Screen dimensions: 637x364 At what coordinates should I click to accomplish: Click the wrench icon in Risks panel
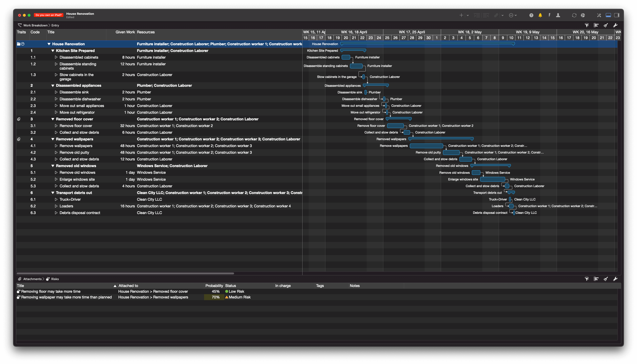pos(615,279)
